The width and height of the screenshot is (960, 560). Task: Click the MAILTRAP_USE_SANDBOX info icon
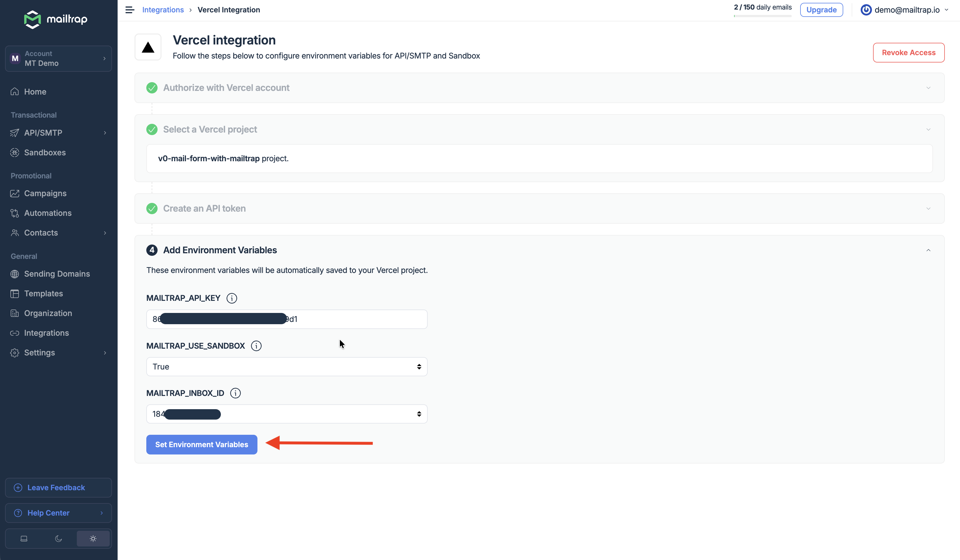point(256,346)
